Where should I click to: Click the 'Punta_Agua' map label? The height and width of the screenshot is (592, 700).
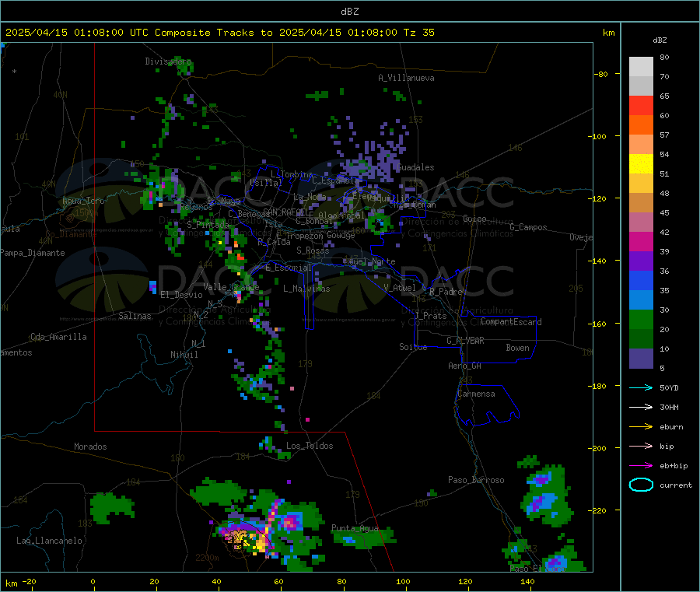coord(355,528)
